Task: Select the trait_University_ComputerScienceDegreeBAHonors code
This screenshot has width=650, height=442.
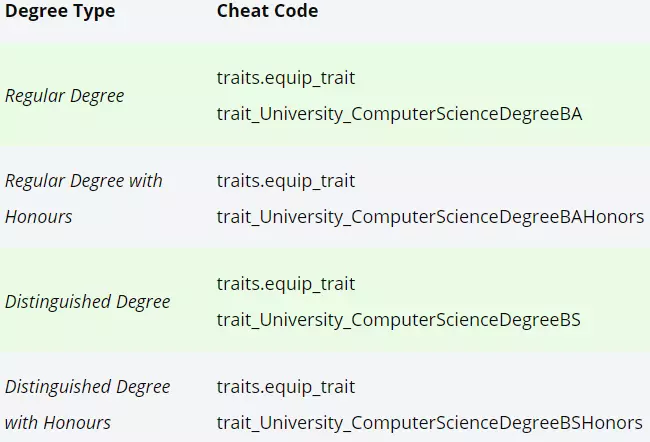Action: tap(430, 216)
